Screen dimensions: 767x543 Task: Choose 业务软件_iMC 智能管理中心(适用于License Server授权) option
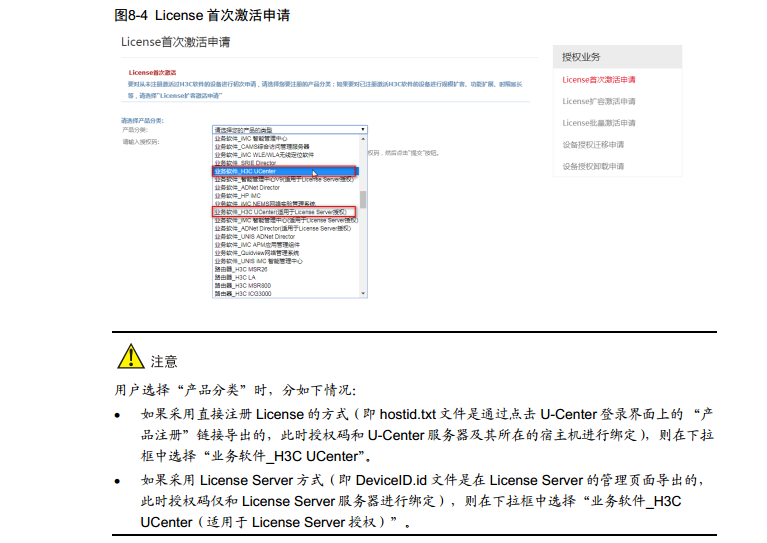(286, 220)
